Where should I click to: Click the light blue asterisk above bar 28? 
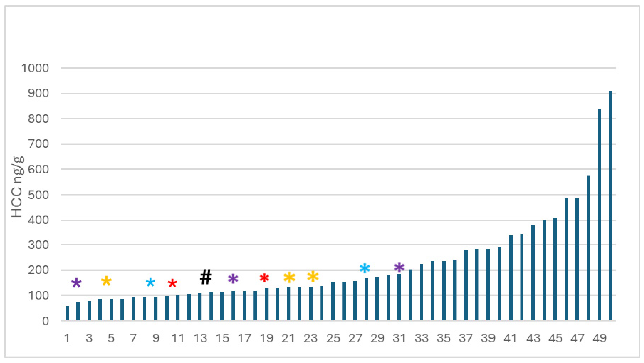pyautogui.click(x=365, y=268)
